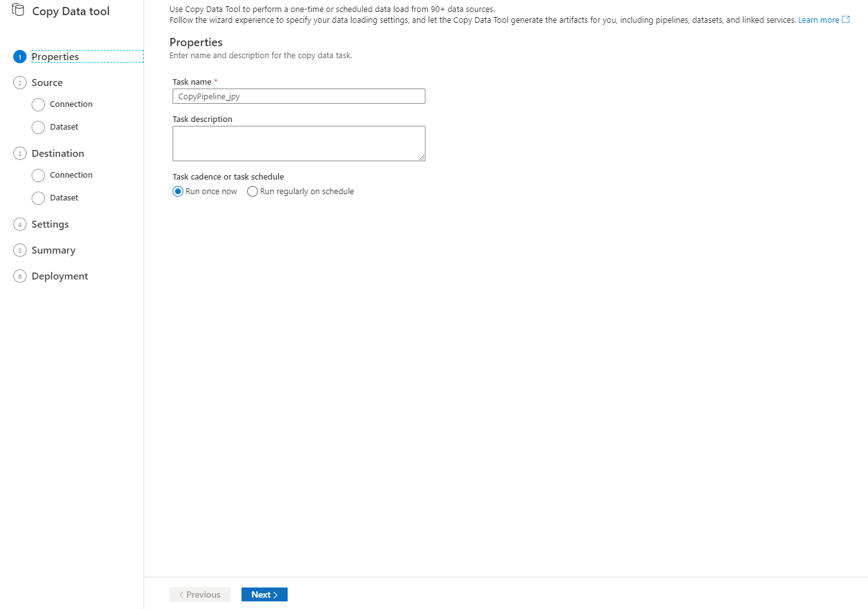Screen dimensions: 868x609
Task: Select Dataset under Destination
Action: [64, 198]
